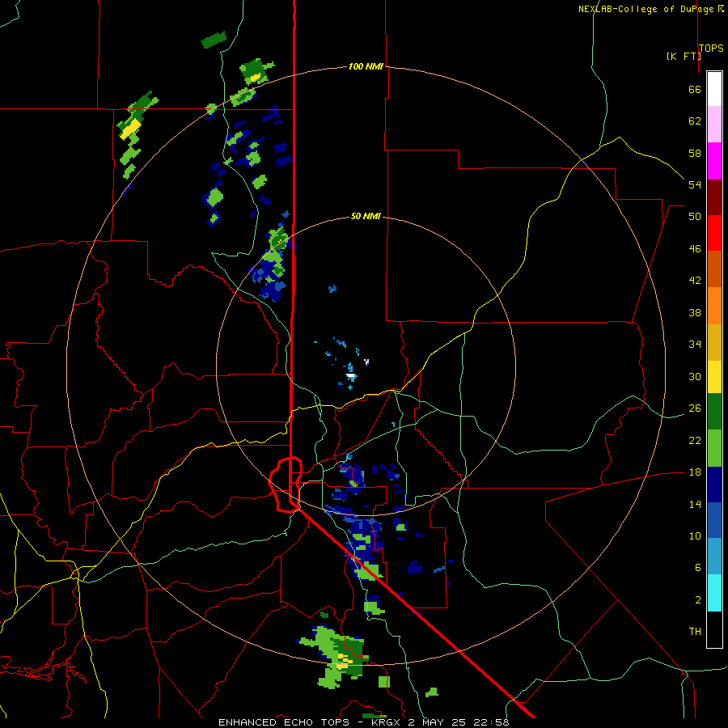Click the "TOPS" legend title
This screenshot has width=728, height=728.
coord(711,48)
